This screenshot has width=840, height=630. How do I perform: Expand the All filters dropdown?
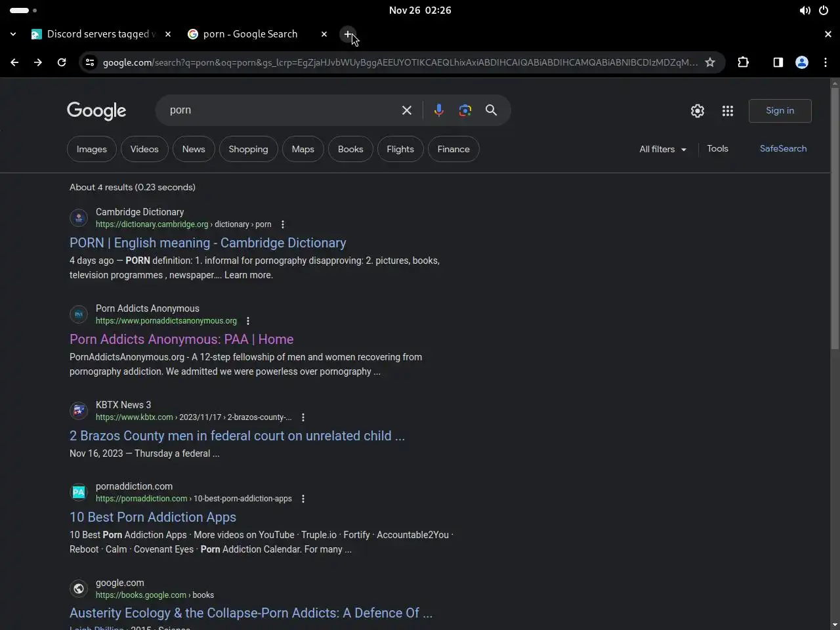(663, 149)
